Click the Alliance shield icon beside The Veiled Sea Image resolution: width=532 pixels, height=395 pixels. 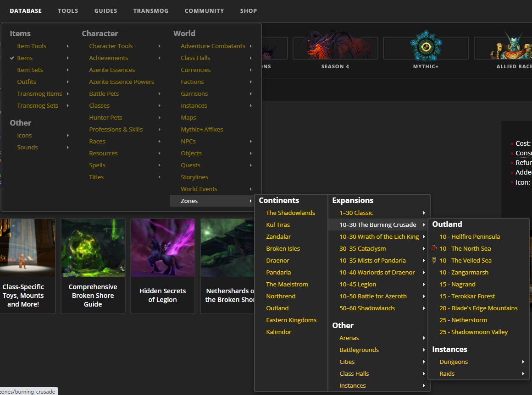pyautogui.click(x=434, y=260)
